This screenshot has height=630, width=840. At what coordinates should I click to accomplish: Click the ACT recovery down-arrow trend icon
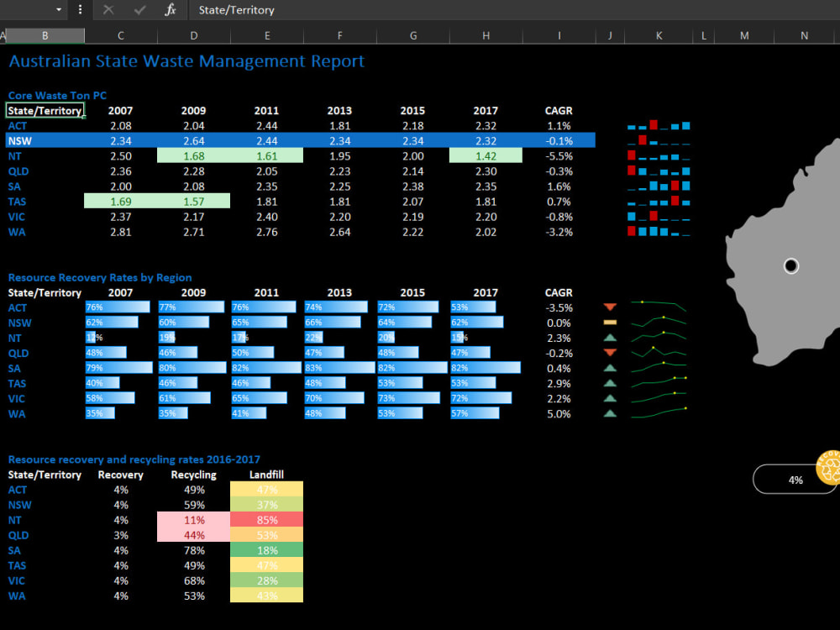(x=610, y=307)
